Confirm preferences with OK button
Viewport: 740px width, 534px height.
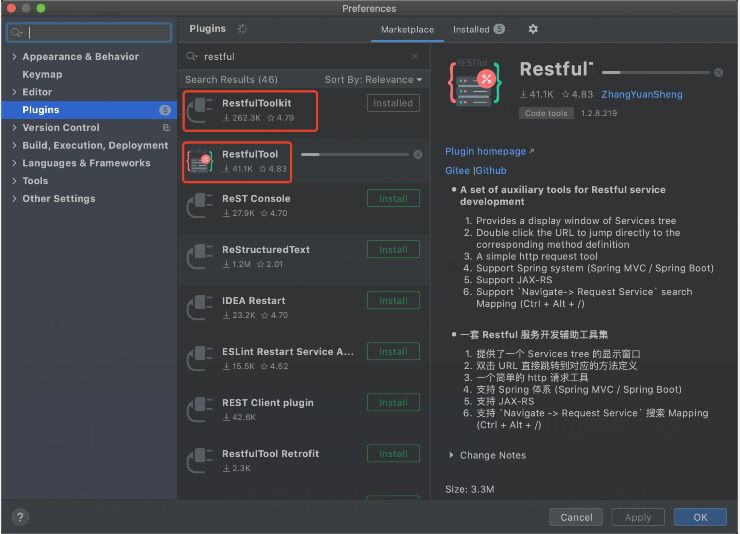click(700, 517)
